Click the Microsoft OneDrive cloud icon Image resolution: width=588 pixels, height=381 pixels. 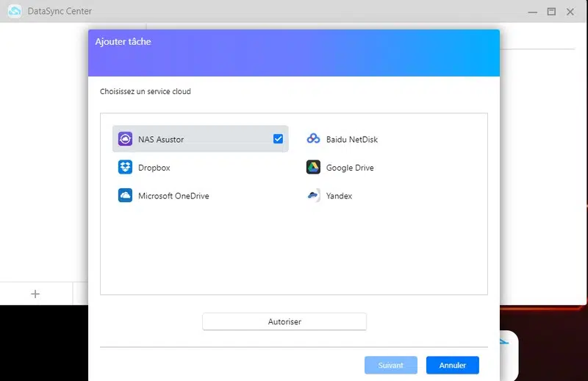click(125, 196)
